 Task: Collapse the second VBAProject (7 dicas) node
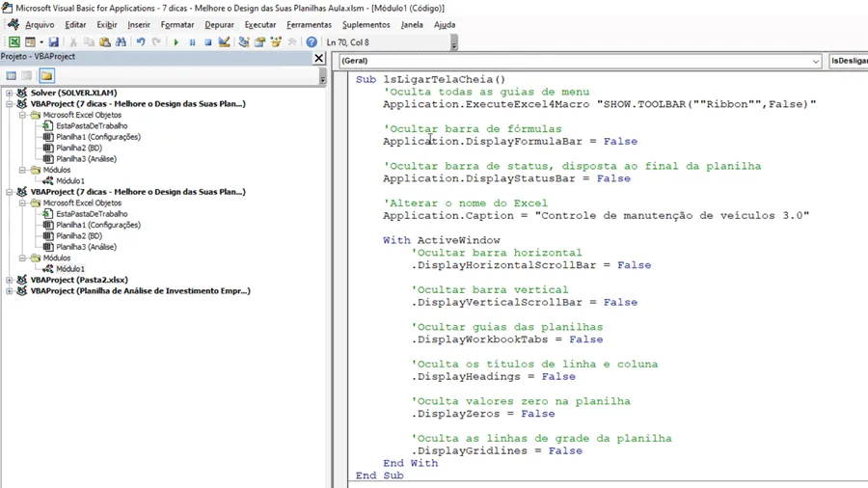coord(10,192)
